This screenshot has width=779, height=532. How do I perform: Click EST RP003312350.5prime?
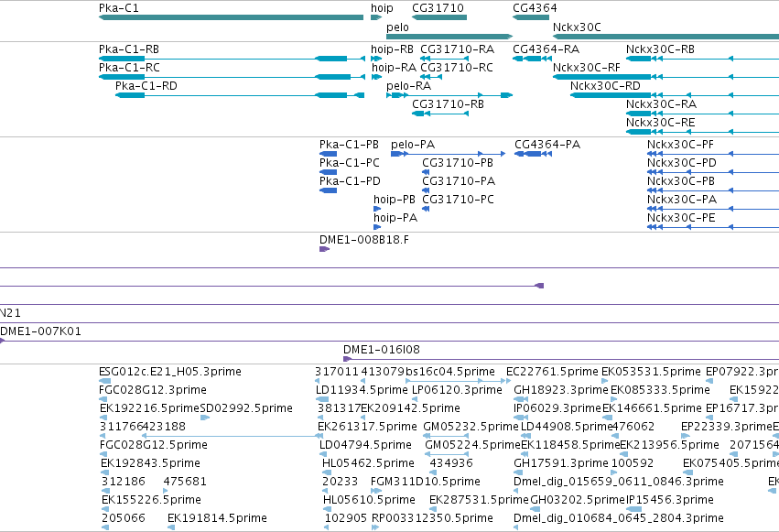[432, 518]
